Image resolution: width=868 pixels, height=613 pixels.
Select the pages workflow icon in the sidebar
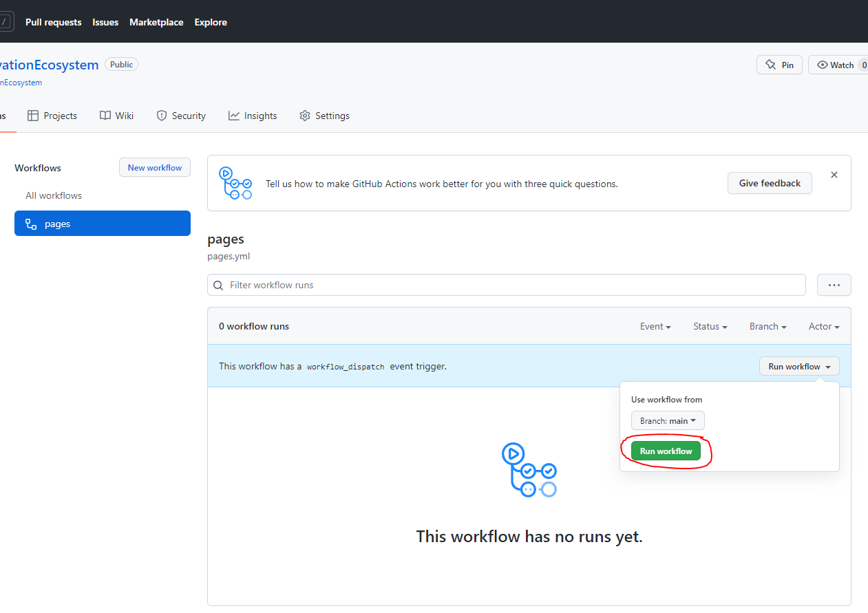pos(30,223)
